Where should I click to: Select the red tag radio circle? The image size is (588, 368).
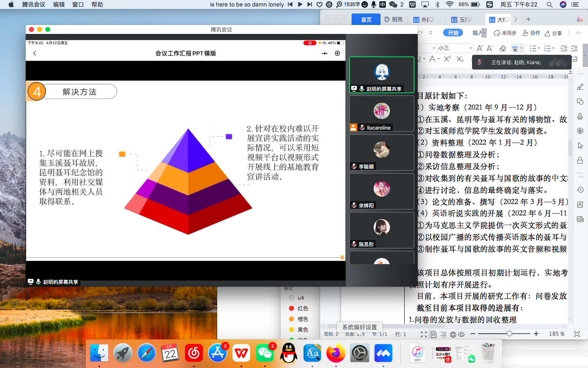(292, 308)
